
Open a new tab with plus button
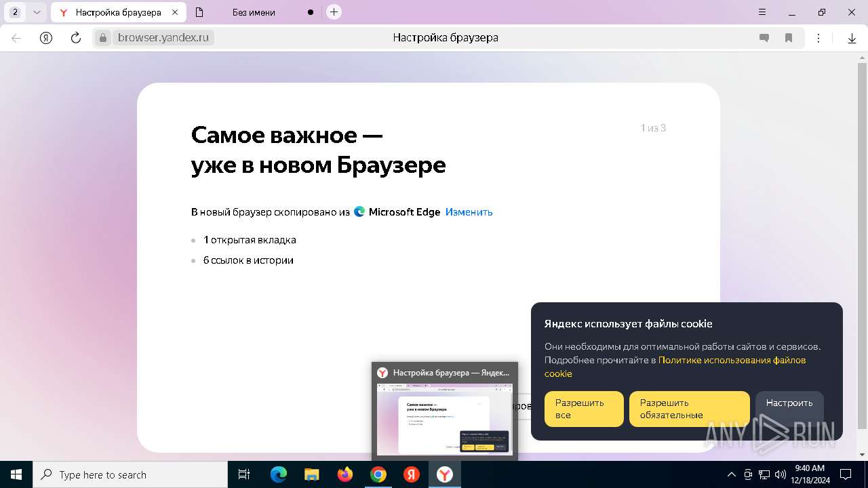(x=334, y=12)
